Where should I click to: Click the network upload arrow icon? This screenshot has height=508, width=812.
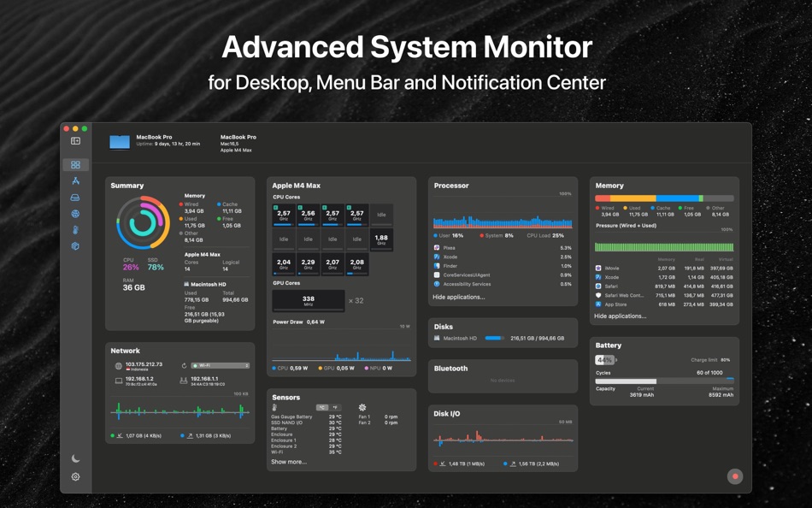[190, 435]
